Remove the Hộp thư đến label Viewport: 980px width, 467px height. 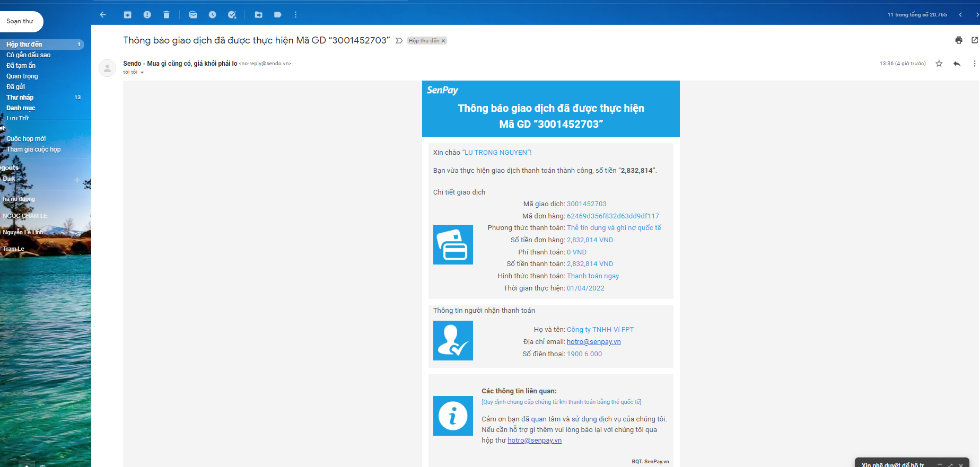click(443, 41)
